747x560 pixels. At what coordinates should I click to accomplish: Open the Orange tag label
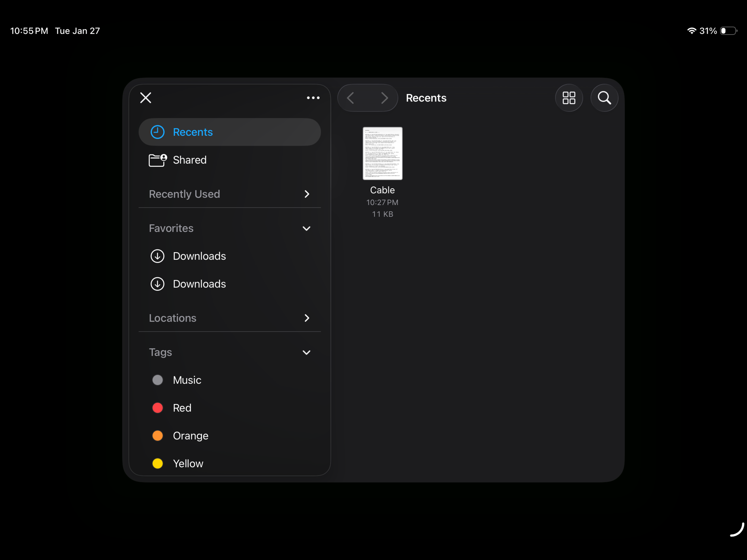point(191,436)
